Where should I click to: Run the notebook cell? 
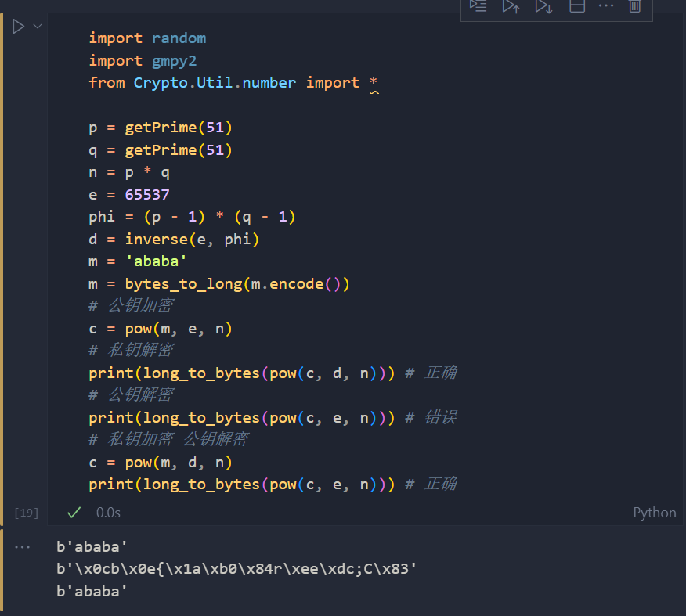click(x=19, y=27)
